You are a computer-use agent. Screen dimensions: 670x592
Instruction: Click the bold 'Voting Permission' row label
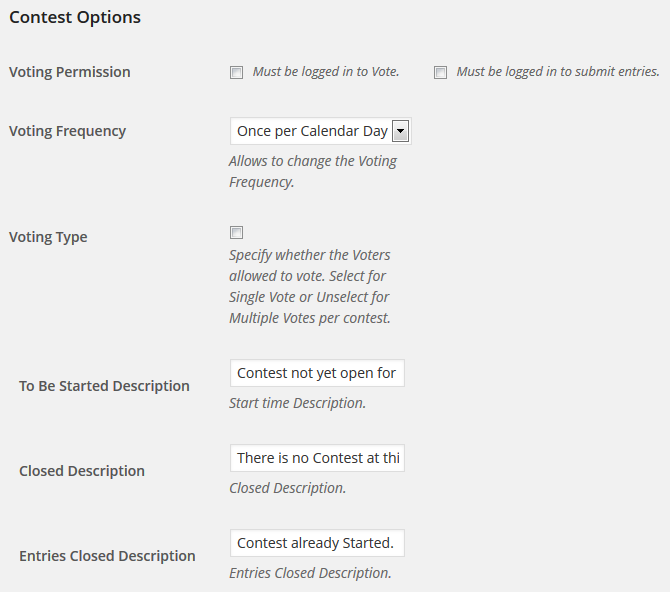click(70, 72)
